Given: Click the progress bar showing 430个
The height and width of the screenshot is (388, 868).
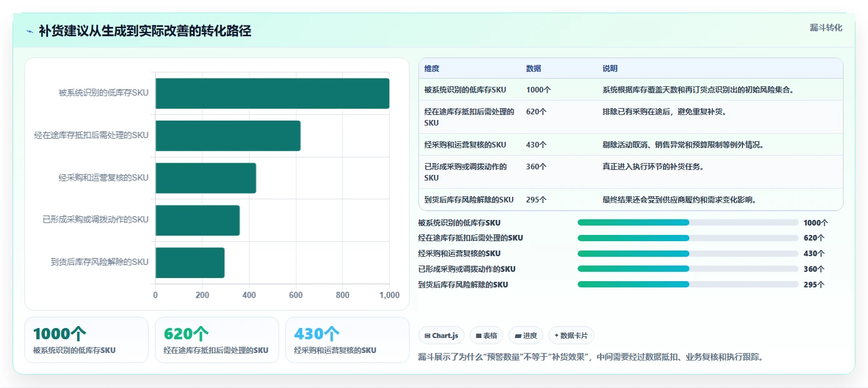Looking at the screenshot, I should pyautogui.click(x=688, y=254).
